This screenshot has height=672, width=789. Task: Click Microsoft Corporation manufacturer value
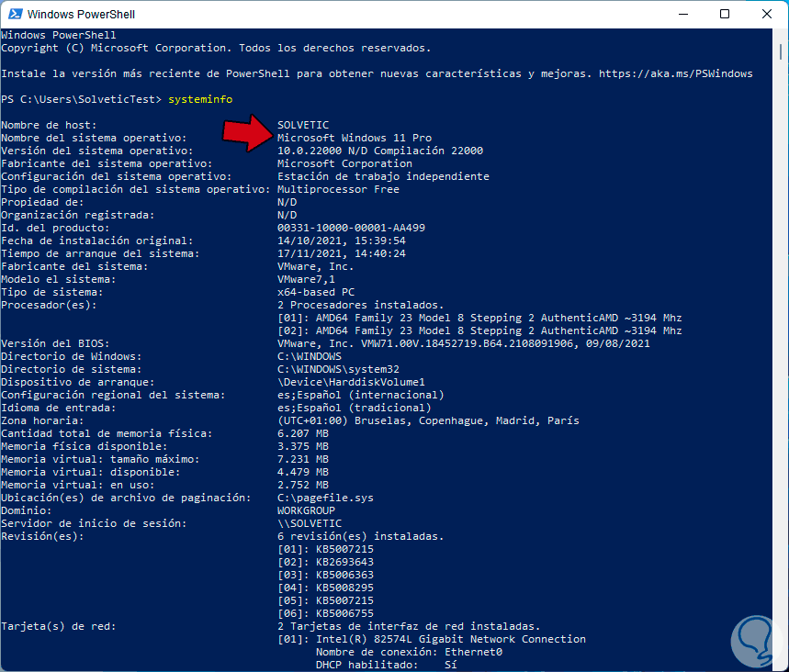(344, 163)
